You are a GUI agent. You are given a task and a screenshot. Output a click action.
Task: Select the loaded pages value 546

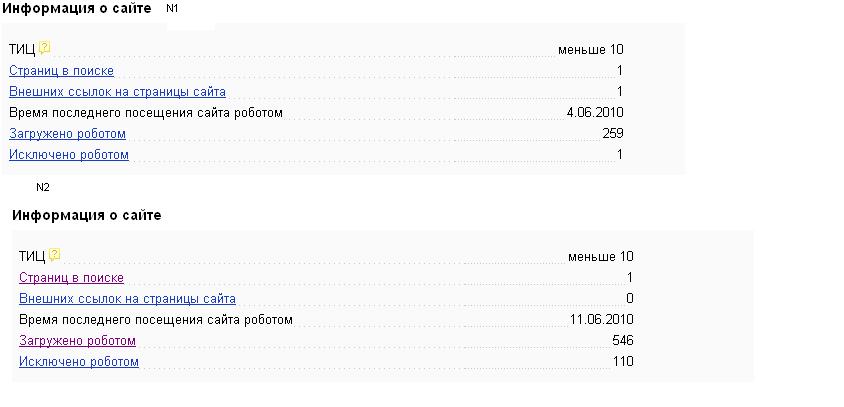tap(623, 341)
